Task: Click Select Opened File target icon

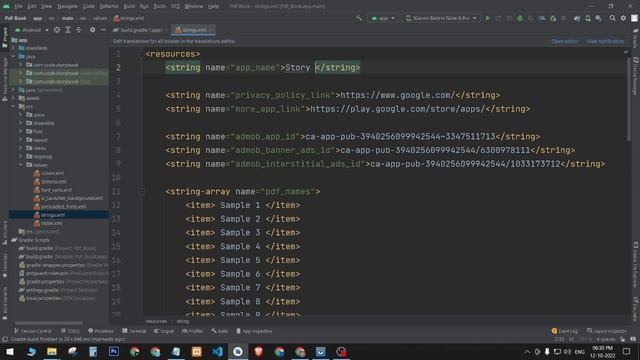Action: (x=57, y=30)
